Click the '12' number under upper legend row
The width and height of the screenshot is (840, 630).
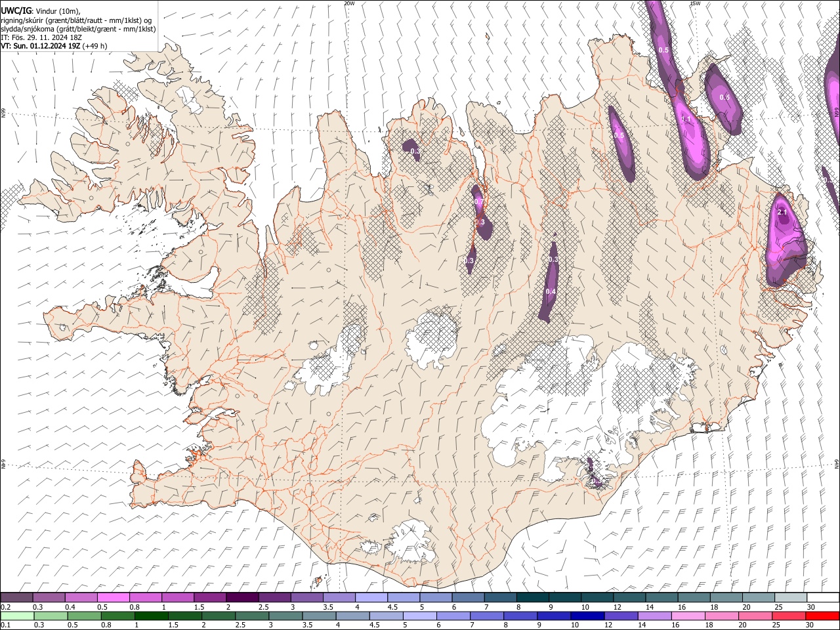tap(617, 607)
